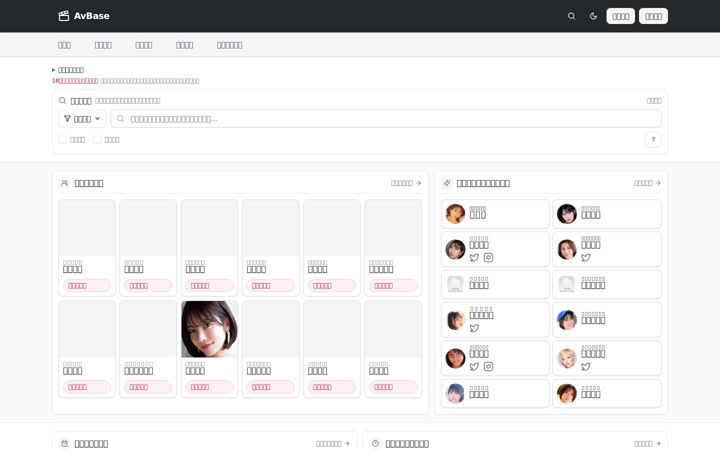Open the photo card of short-haired woman

coord(209,349)
